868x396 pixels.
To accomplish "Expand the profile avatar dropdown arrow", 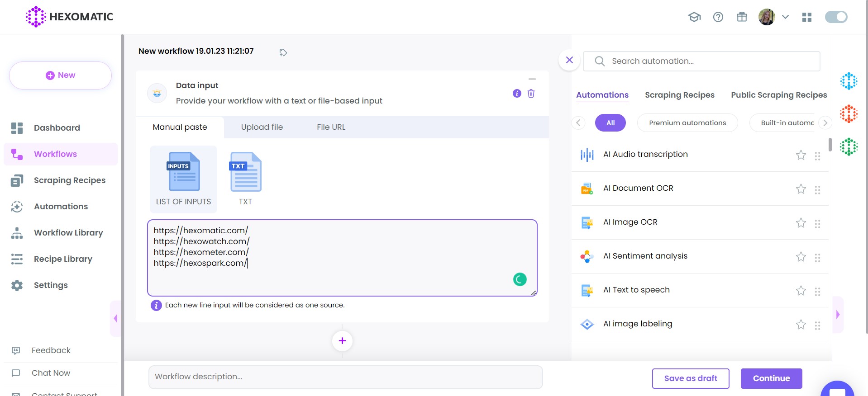I will click(x=786, y=17).
